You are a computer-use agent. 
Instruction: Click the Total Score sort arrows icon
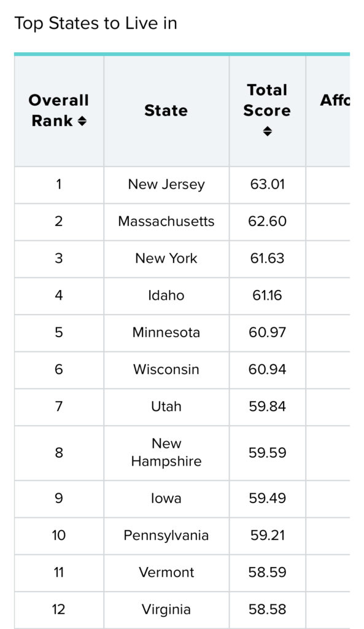coord(268,131)
